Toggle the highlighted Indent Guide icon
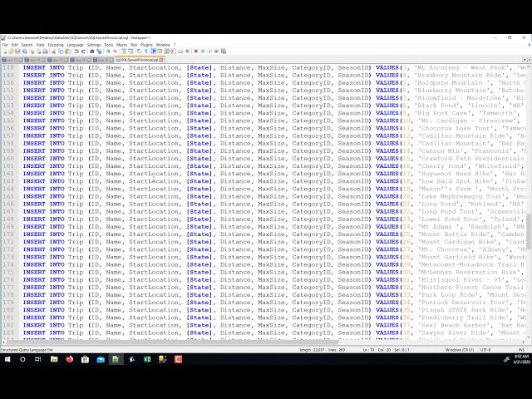Image resolution: width=532 pixels, height=399 pixels. (153, 52)
